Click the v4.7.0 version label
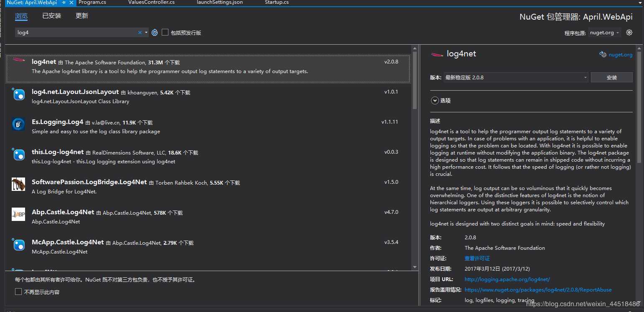Image resolution: width=644 pixels, height=312 pixels. pos(391,212)
